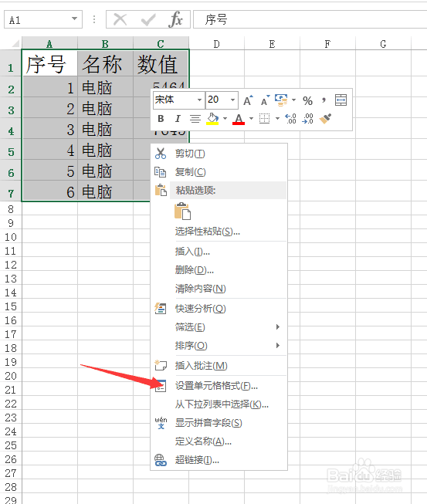This screenshot has width=427, height=504.
Task: Expand the 筛选(E) submenu arrow
Action: tap(278, 327)
